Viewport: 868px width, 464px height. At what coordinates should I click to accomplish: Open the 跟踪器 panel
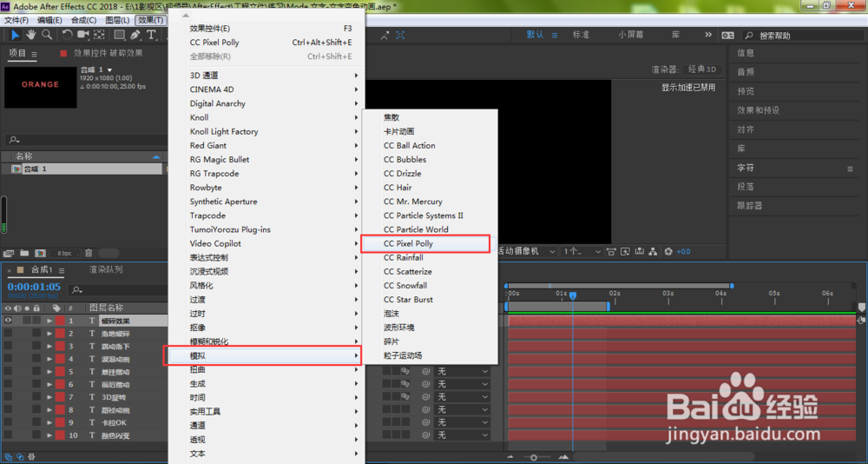click(x=750, y=206)
